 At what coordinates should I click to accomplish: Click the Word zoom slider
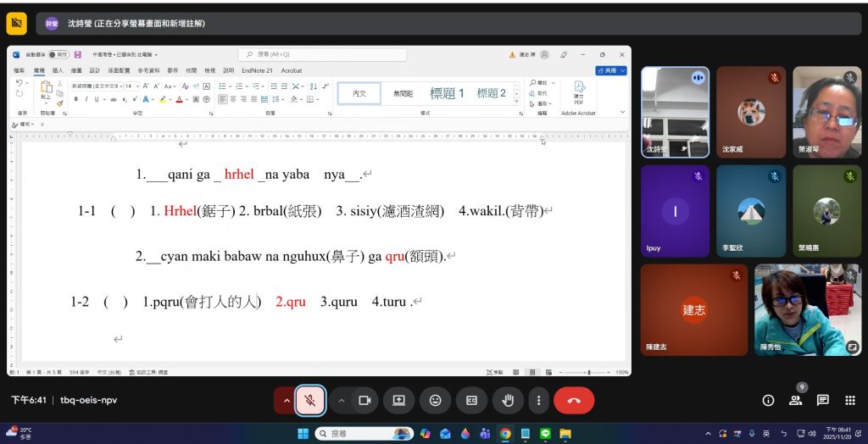coord(588,372)
